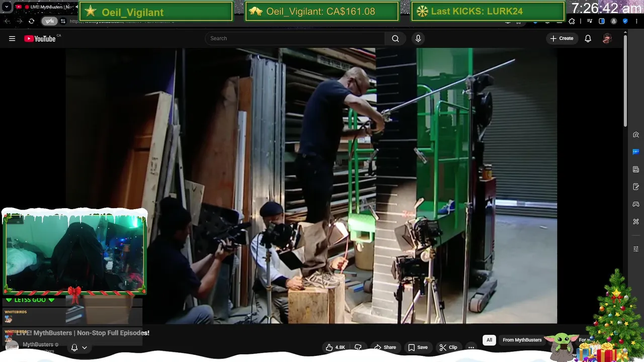Open the Create button menu

pyautogui.click(x=561, y=38)
